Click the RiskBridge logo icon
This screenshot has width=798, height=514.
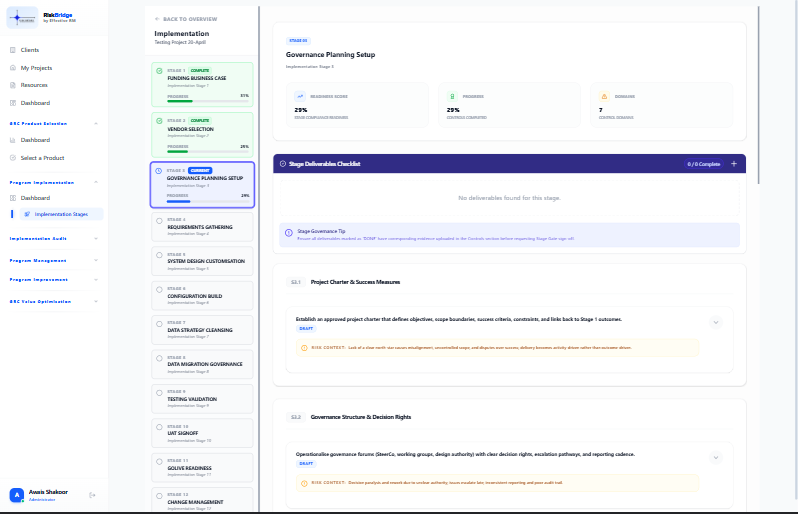pyautogui.click(x=22, y=18)
